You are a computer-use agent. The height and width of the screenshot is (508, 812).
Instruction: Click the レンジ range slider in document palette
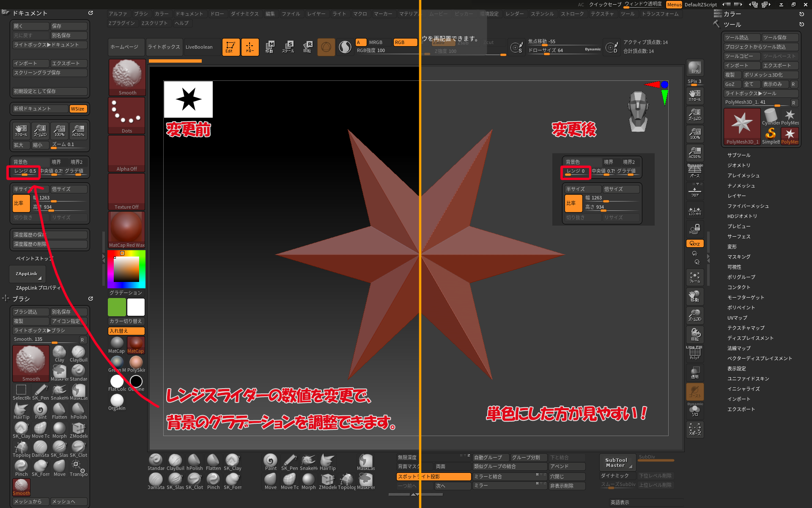click(x=25, y=171)
